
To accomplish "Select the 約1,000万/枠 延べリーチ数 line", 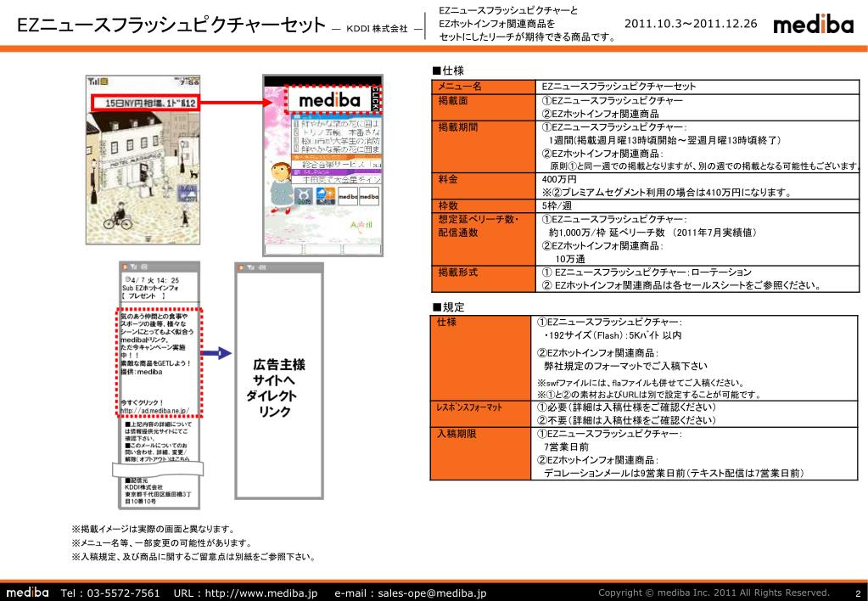I will 653,233.
